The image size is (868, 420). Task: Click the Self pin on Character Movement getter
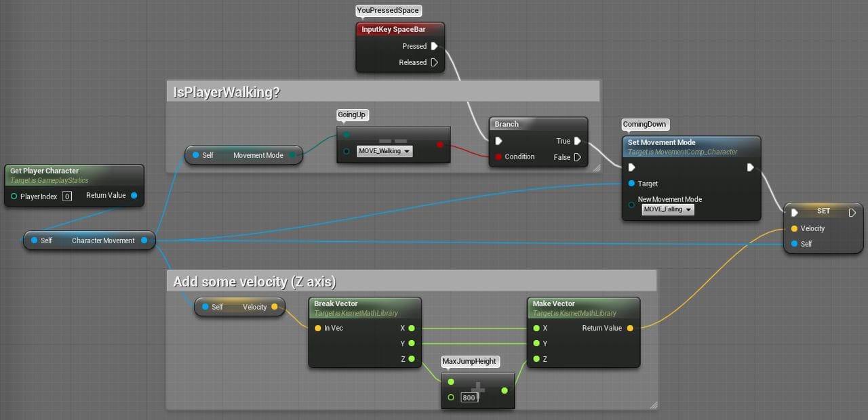(x=34, y=240)
